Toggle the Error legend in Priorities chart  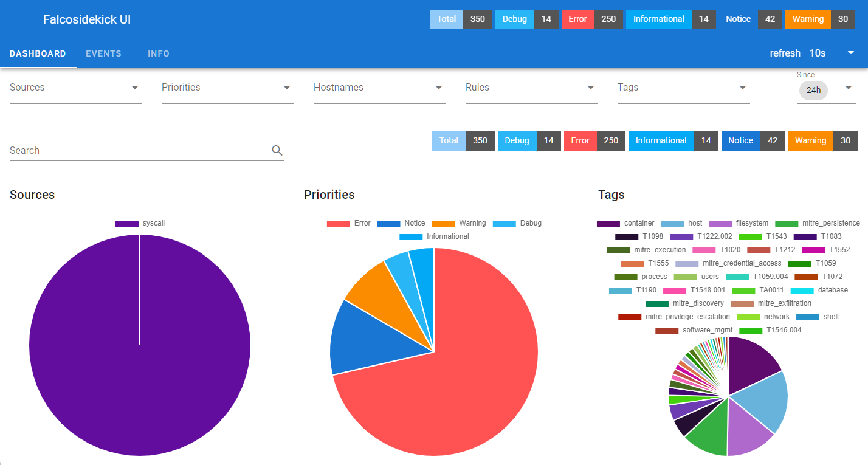coord(349,223)
